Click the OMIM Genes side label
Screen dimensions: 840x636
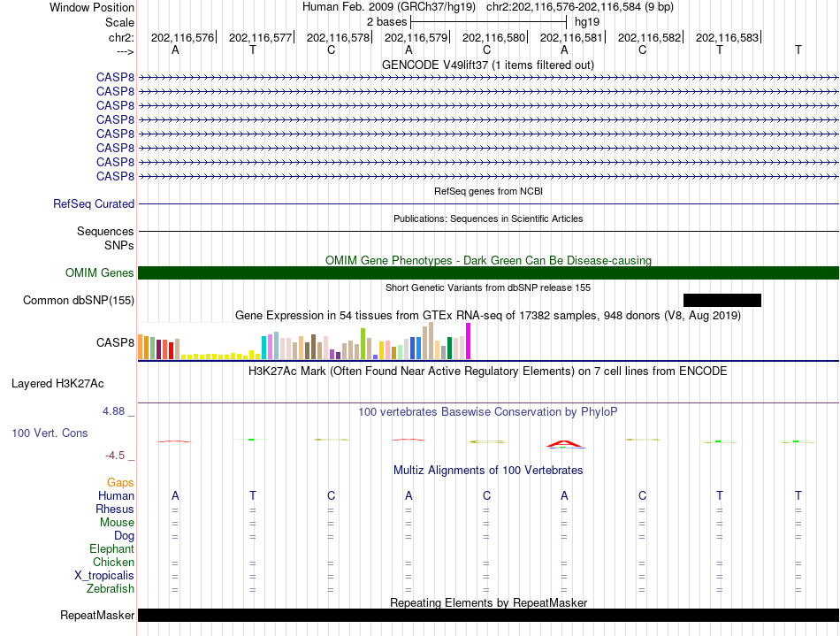click(100, 272)
